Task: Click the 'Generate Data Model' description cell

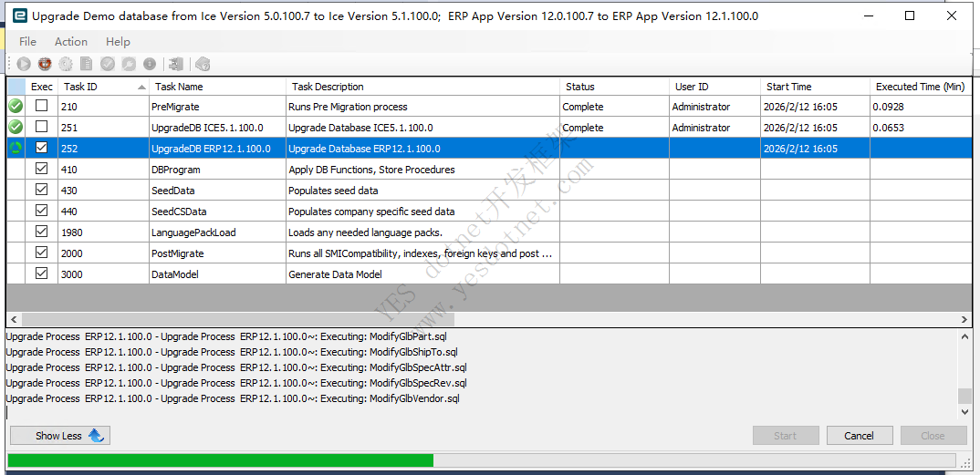Action: [x=422, y=274]
